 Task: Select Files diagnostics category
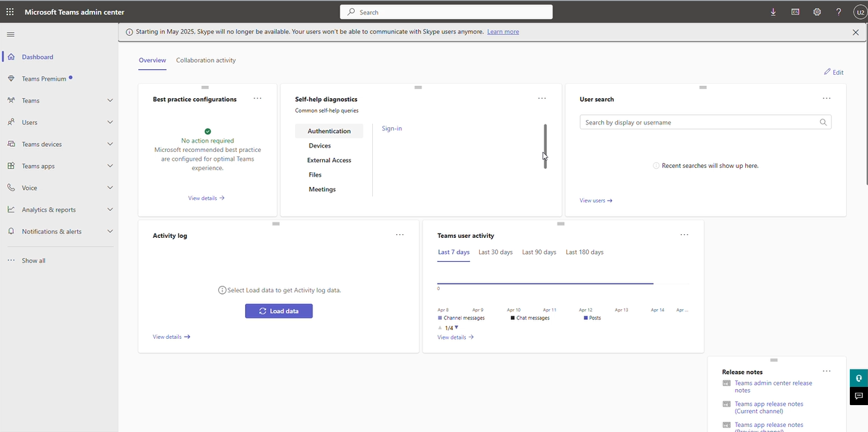coord(315,175)
